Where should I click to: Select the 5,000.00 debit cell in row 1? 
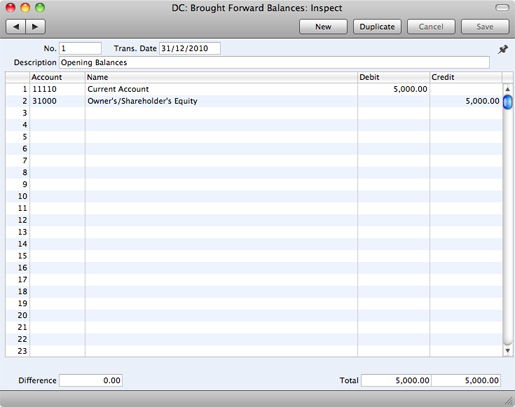[393, 89]
